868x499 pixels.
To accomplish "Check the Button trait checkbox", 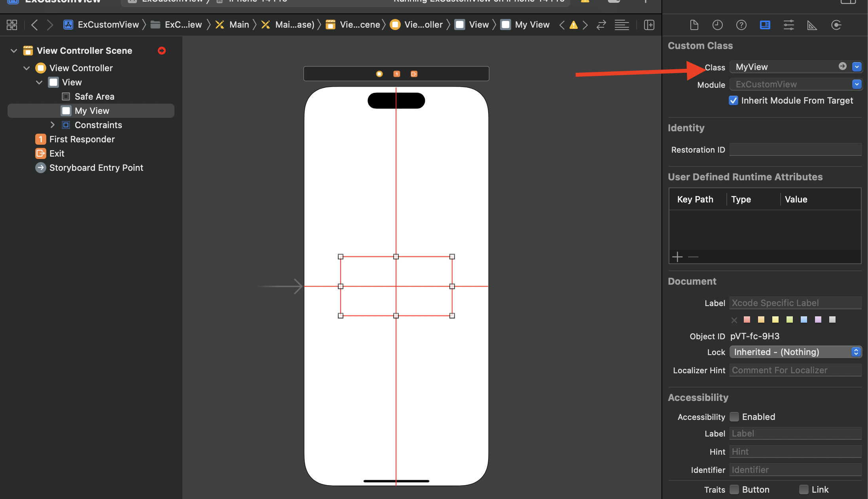I will coord(734,490).
